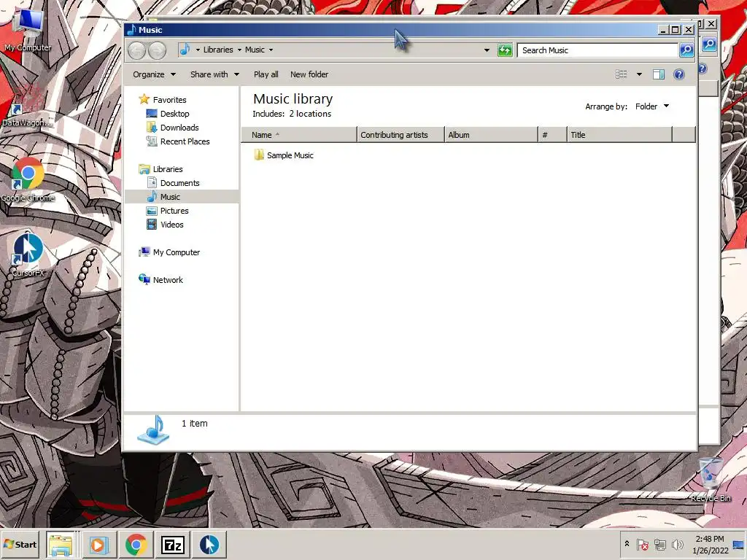Expand the dropdown arrow after Music in path

pyautogui.click(x=271, y=50)
